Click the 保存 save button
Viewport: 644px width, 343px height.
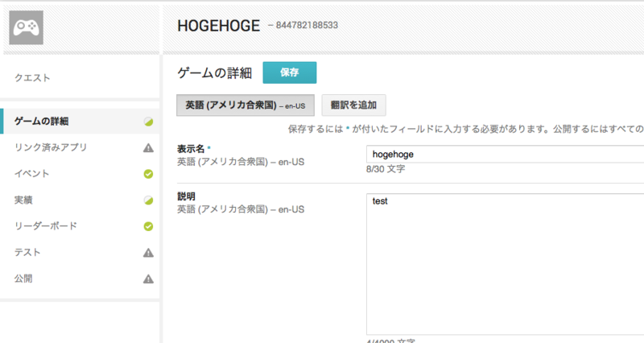(x=290, y=72)
